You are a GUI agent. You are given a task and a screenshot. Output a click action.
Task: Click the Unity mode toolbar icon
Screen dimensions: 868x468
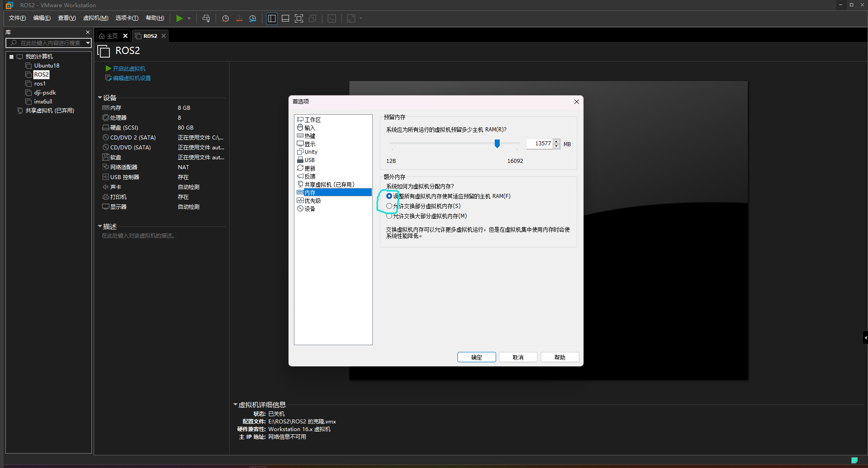tap(312, 18)
